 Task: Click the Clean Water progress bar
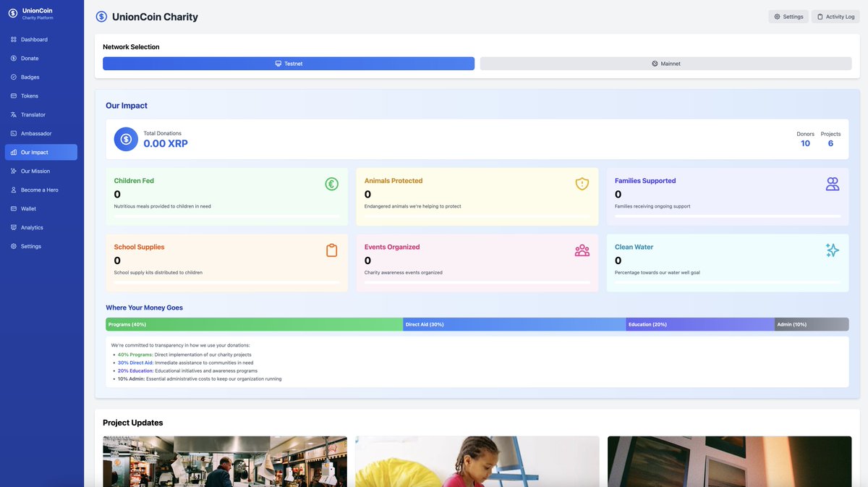tap(728, 282)
